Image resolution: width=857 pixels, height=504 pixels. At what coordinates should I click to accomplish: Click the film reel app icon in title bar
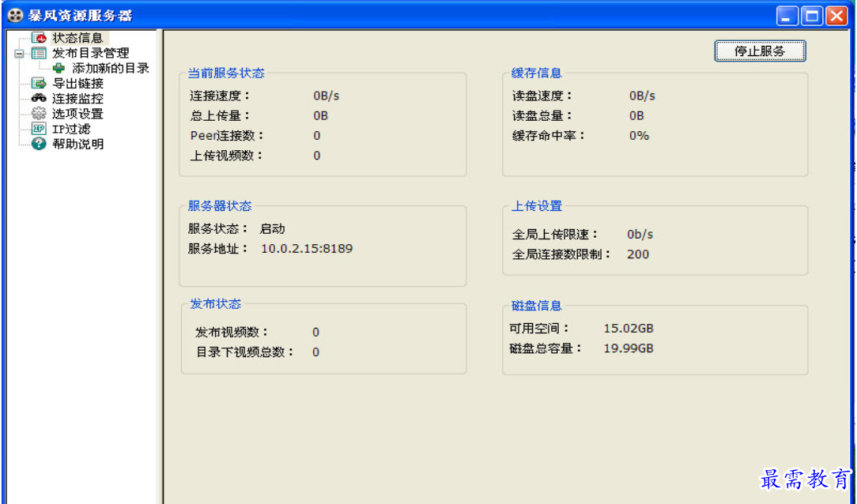15,15
